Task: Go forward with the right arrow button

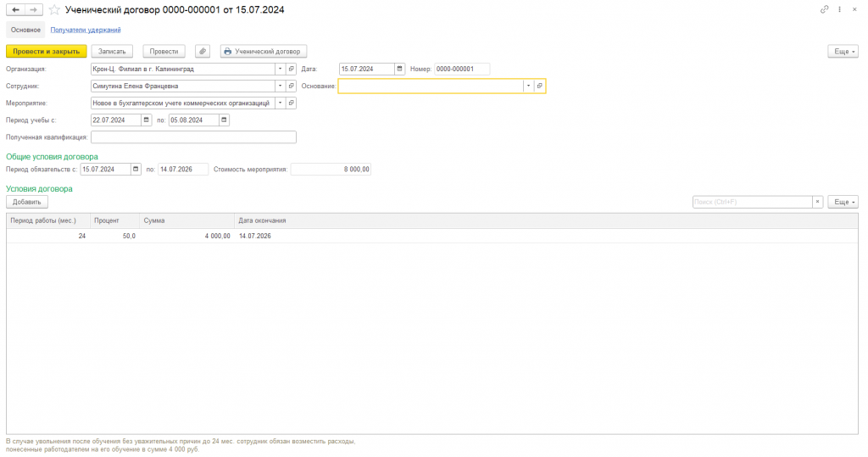Action: click(x=34, y=10)
